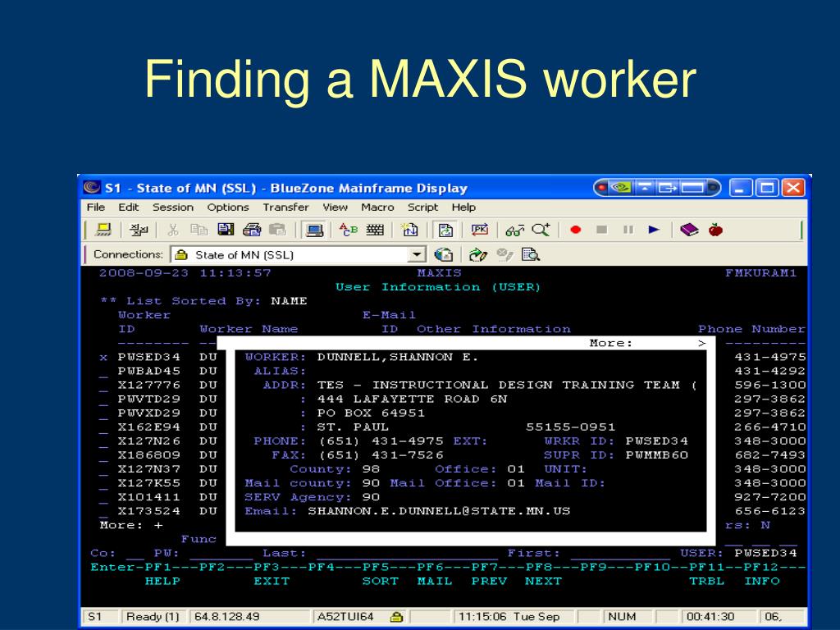
Task: Open the keyboard mapping icon
Action: click(x=375, y=230)
